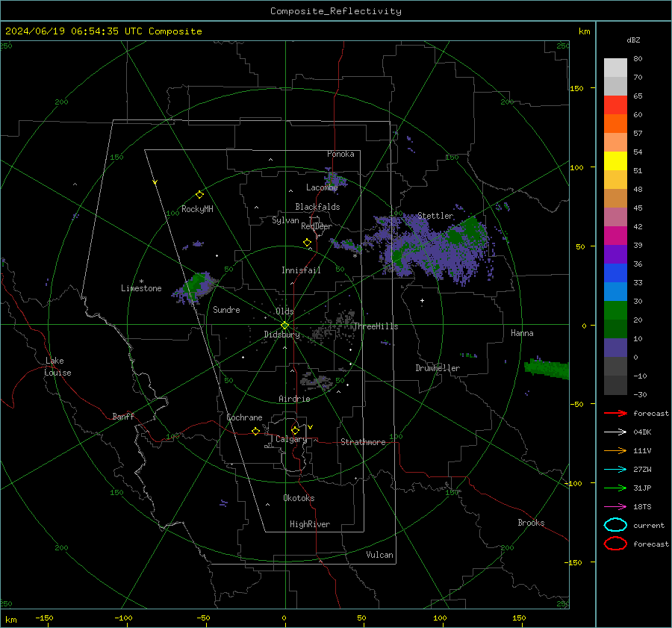Image resolution: width=672 pixels, height=628 pixels.
Task: Click the Calgary city label
Action: tap(291, 439)
